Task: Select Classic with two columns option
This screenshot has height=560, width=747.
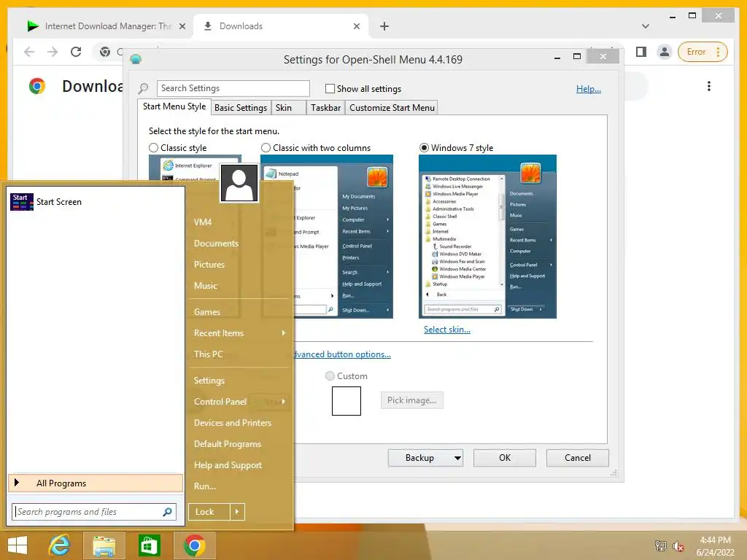Action: pos(266,147)
